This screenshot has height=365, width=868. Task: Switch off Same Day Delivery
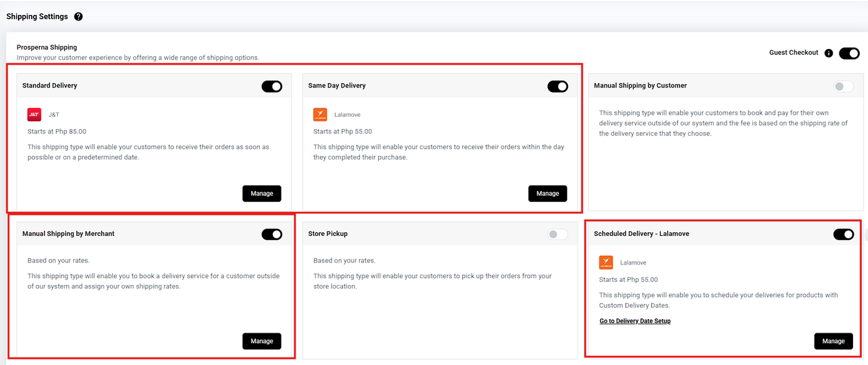pos(557,86)
